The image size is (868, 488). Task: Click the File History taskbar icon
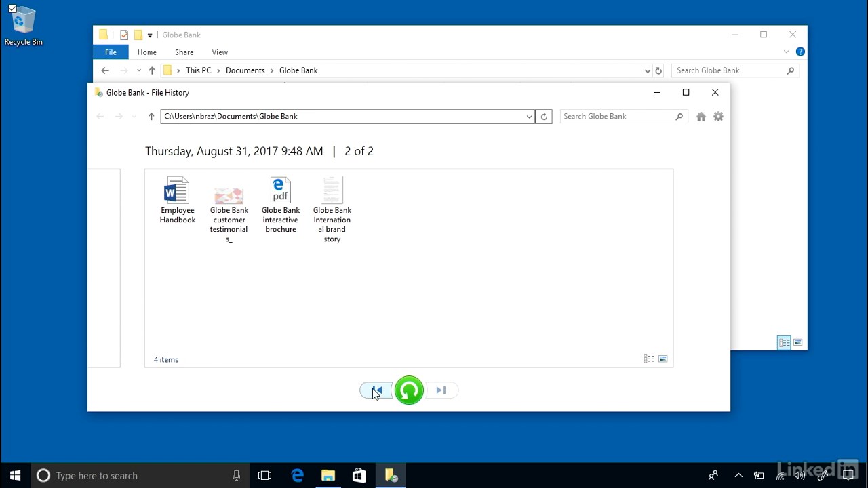click(x=391, y=476)
